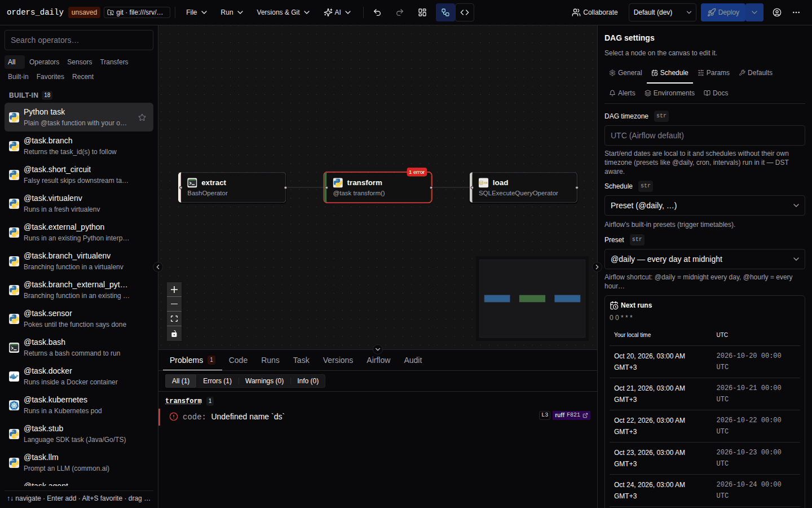Open the Versions & Git menu
This screenshot has height=508, width=812.
click(x=283, y=12)
